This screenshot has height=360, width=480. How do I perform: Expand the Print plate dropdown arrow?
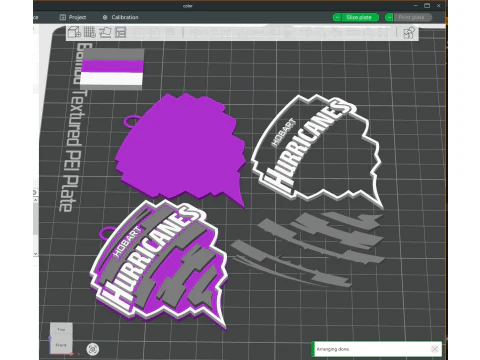389,17
